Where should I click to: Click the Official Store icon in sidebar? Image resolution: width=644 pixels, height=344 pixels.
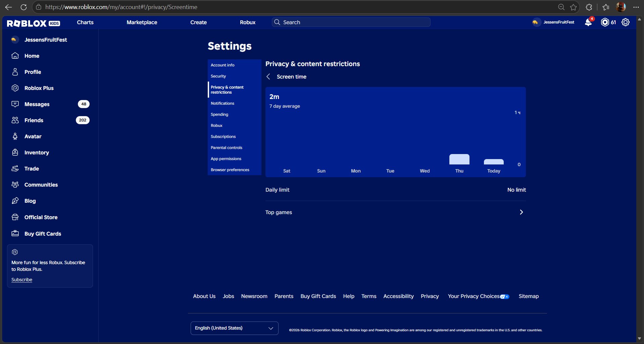(x=15, y=217)
